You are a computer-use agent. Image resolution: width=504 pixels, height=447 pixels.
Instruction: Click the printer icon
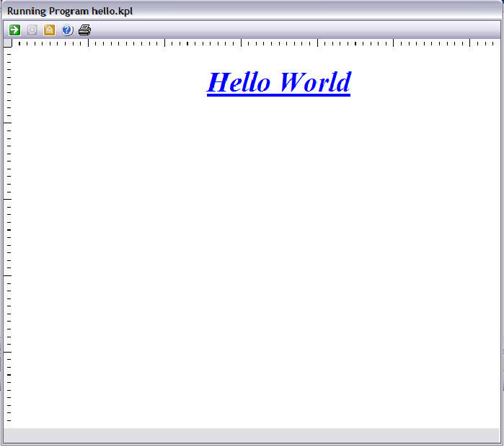[85, 30]
